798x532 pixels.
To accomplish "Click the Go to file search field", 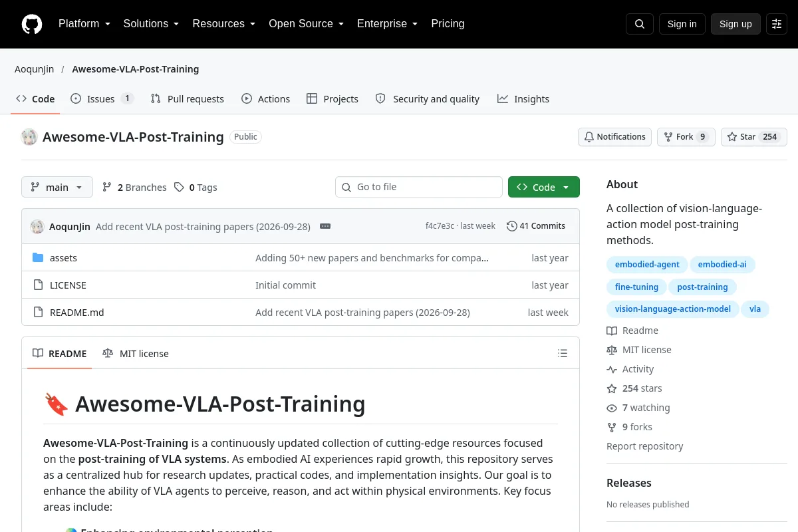I will [x=419, y=187].
